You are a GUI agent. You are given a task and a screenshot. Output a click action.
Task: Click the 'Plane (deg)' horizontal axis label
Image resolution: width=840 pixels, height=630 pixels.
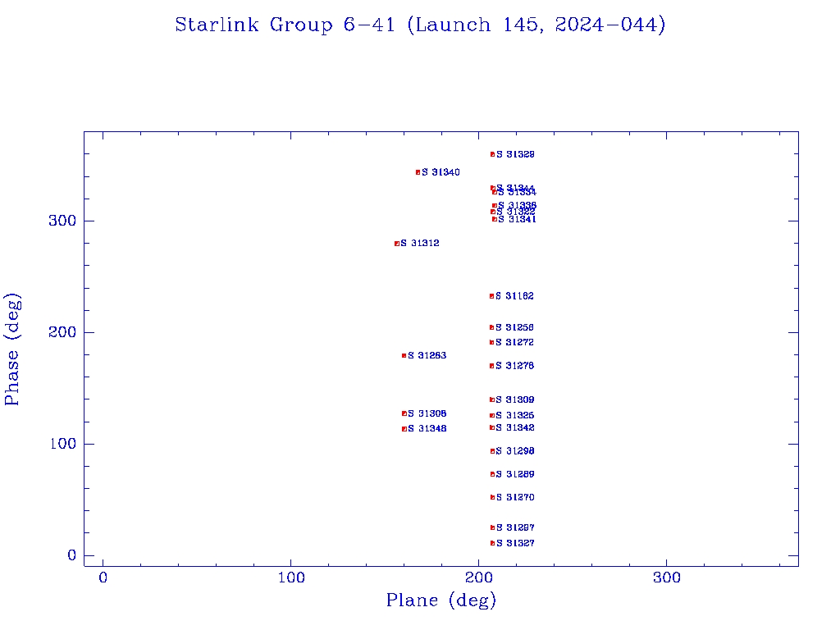pos(441,600)
